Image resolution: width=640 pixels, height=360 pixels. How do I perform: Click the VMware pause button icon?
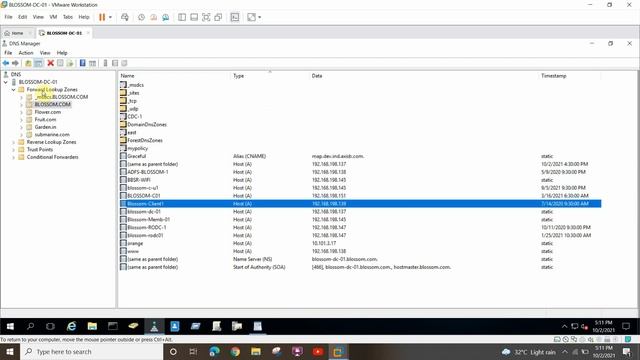click(102, 17)
